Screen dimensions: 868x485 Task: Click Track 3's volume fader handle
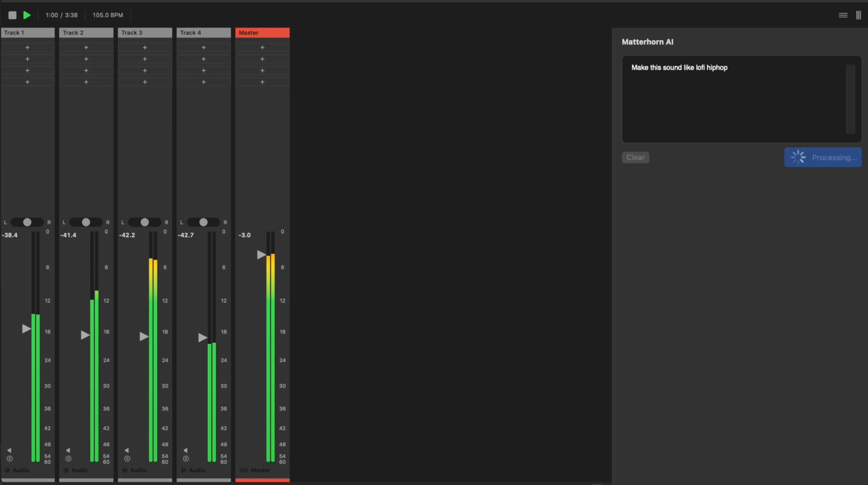pos(144,336)
